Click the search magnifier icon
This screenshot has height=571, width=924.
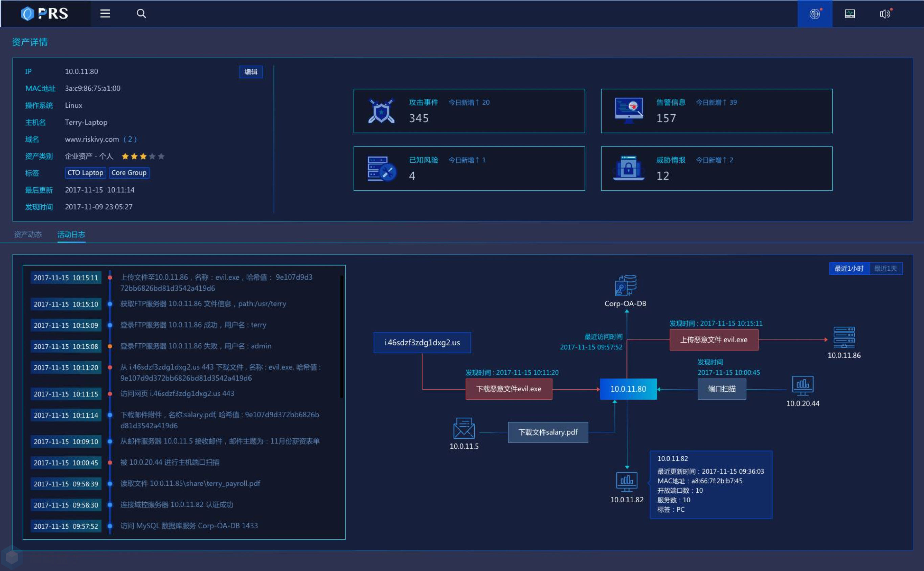click(141, 14)
